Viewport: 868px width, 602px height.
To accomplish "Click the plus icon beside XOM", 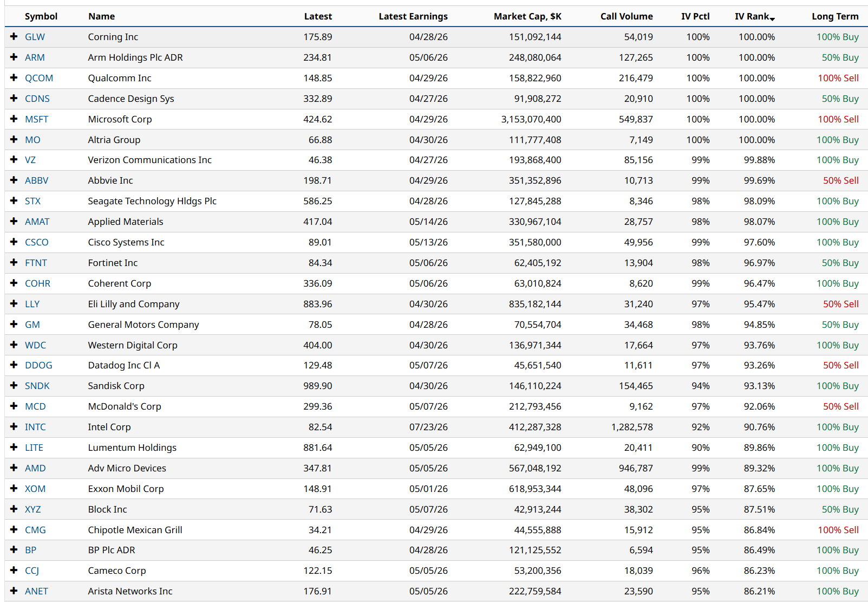I will click(14, 488).
